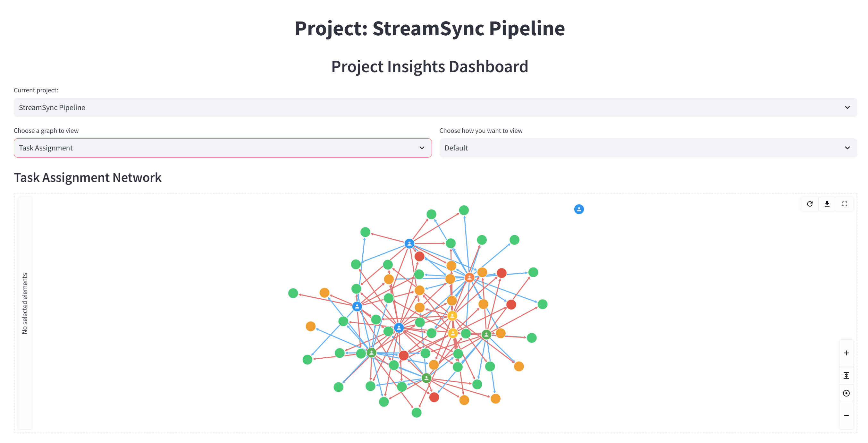Click the fit-to-view graph icon
The width and height of the screenshot is (868, 443).
(846, 376)
